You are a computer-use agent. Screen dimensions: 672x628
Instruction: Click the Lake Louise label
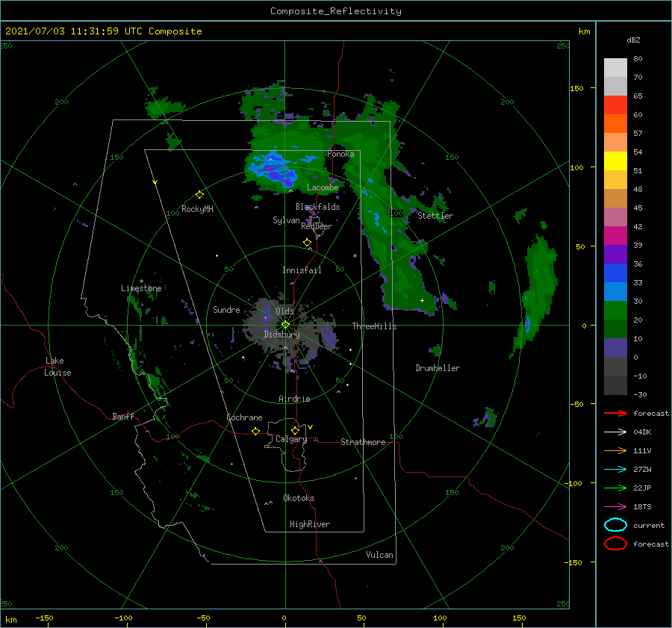click(57, 367)
